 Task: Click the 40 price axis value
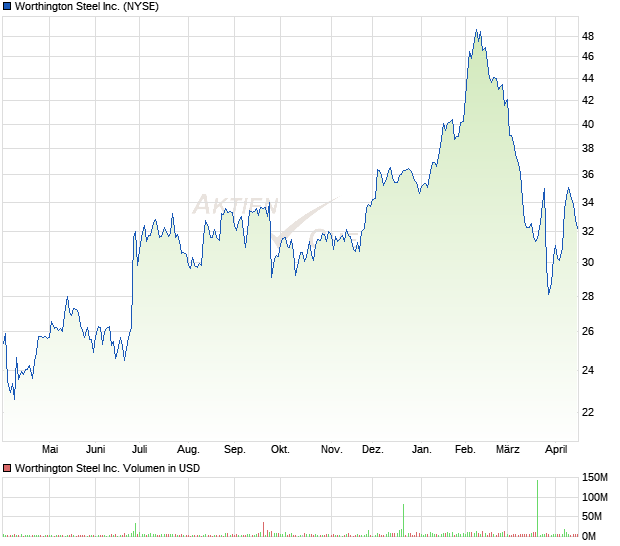click(588, 125)
